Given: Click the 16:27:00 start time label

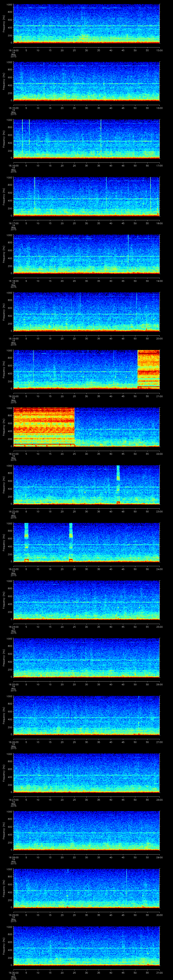Looking at the screenshot, I should pos(13,800).
